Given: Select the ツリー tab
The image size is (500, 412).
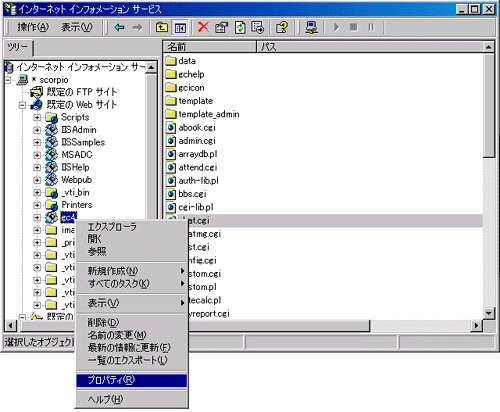Looking at the screenshot, I should tap(18, 48).
